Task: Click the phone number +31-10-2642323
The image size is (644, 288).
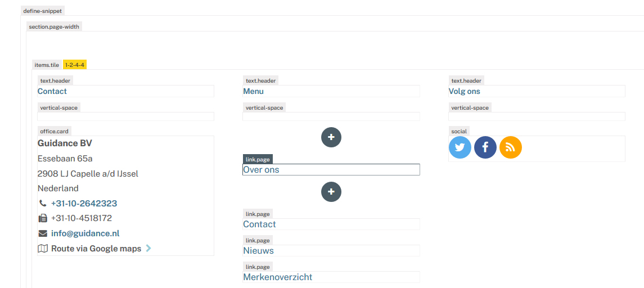Action: [84, 203]
